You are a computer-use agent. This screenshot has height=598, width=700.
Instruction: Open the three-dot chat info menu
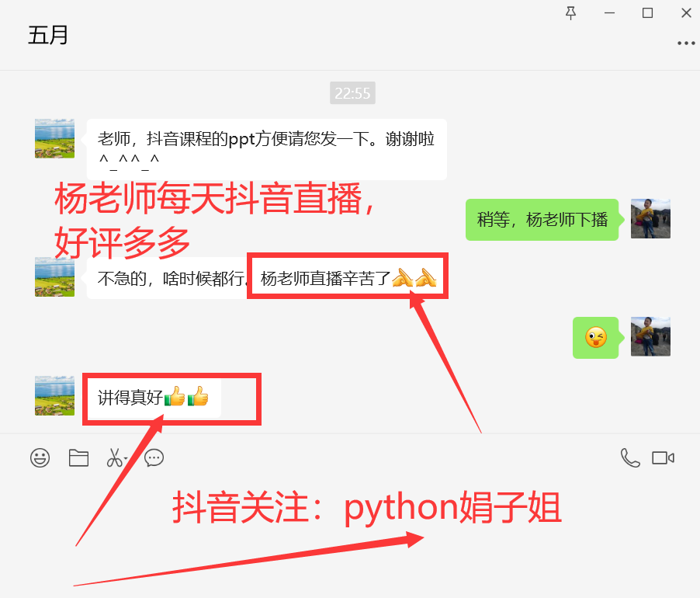(x=686, y=43)
